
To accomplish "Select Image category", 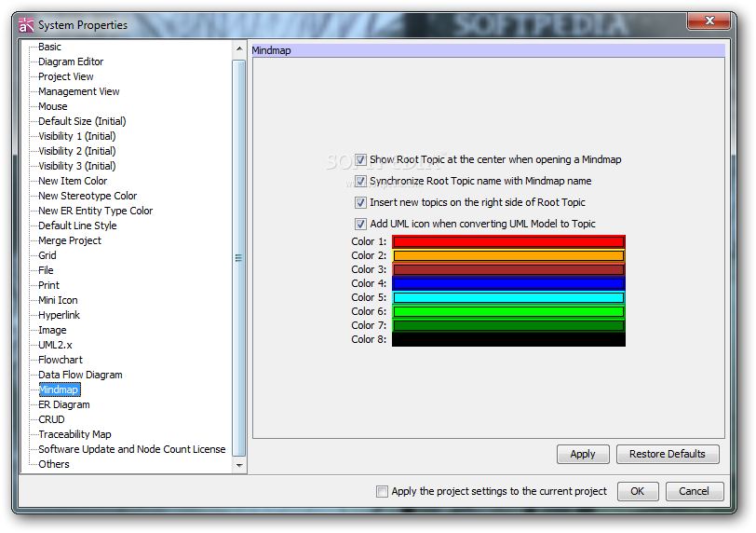I will point(52,331).
